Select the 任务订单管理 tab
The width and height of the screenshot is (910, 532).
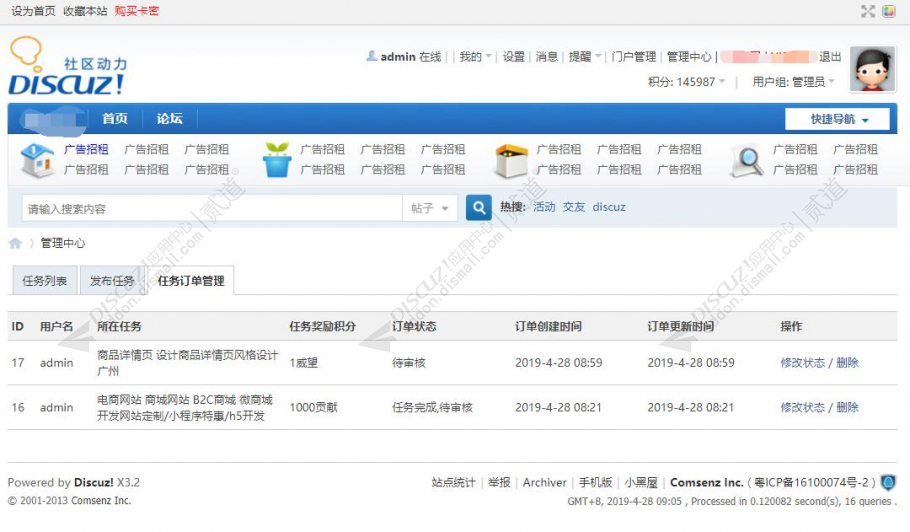[x=191, y=281]
